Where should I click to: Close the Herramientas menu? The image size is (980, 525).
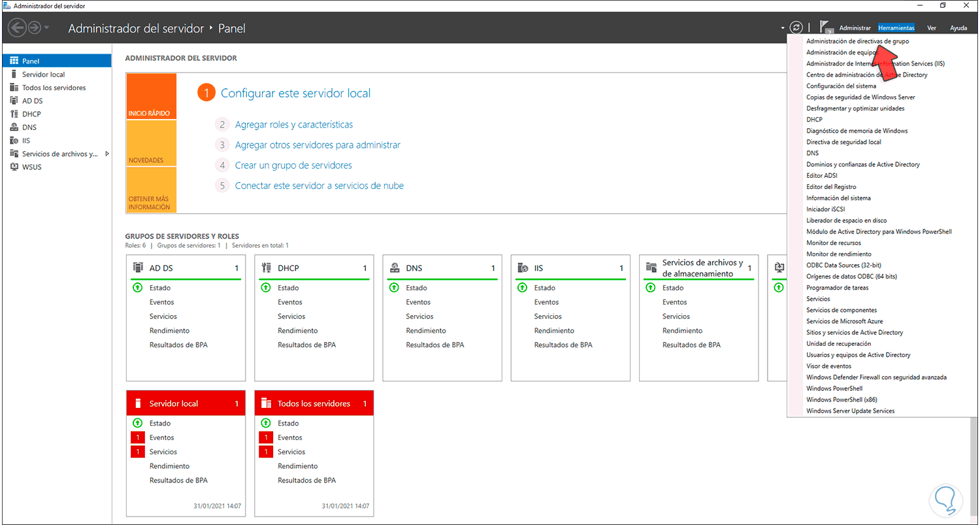(896, 28)
